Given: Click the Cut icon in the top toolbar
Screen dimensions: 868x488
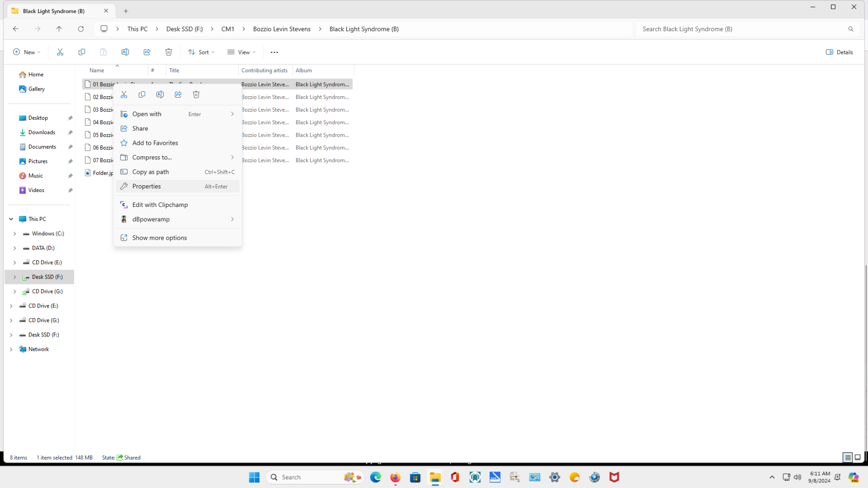Looking at the screenshot, I should coord(60,52).
